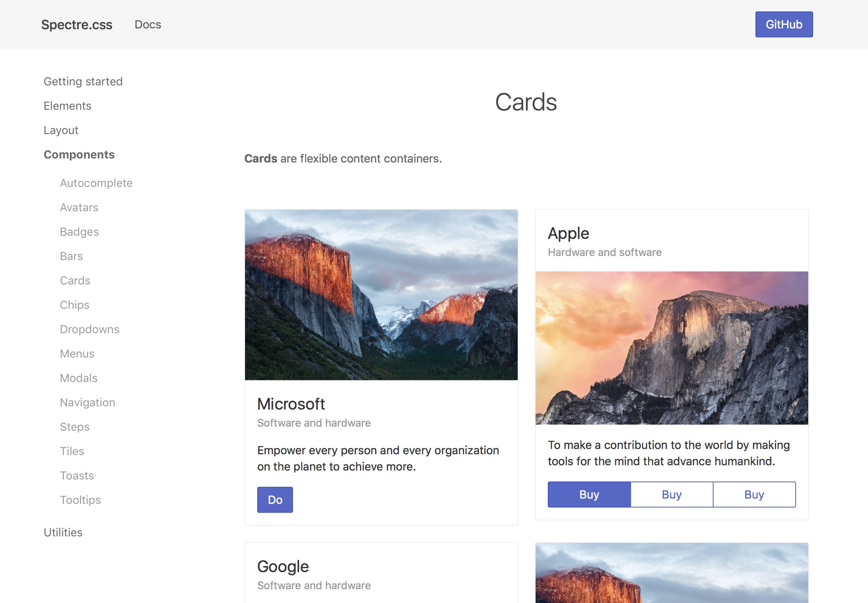Click the image on the fourth card
868x603 pixels.
coord(672,573)
